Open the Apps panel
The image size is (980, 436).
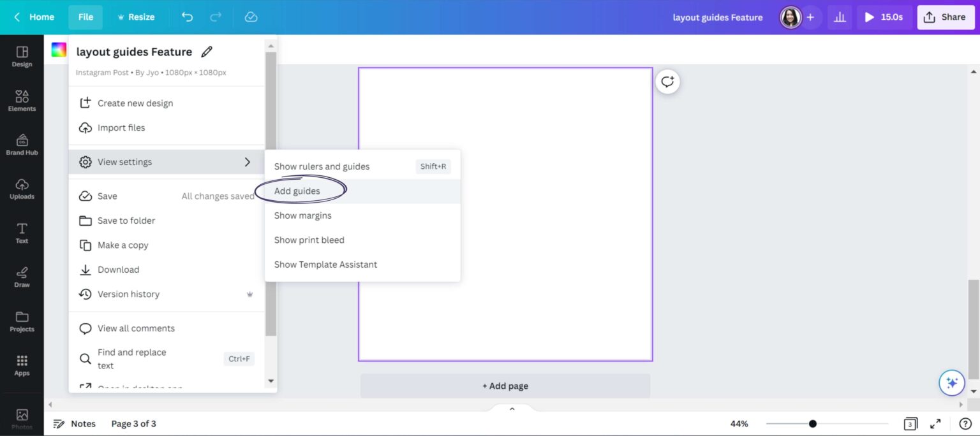[x=22, y=363]
